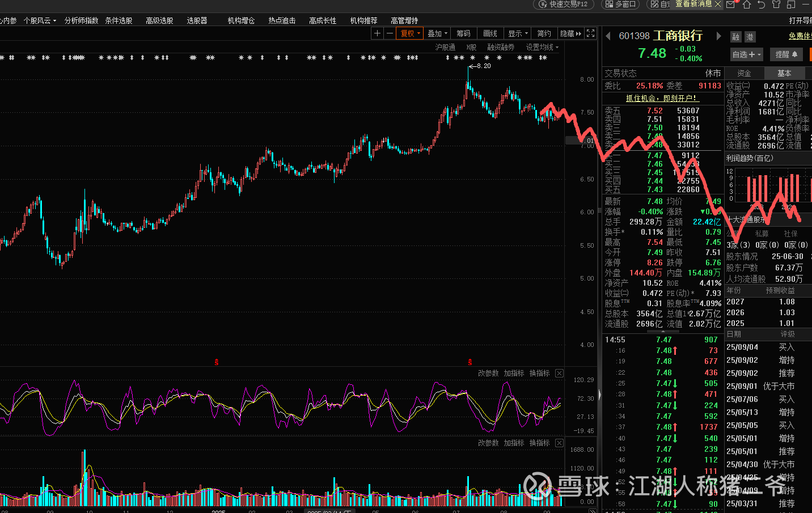The width and height of the screenshot is (812, 513).
Task: Click the stock name 工商银行
Action: 678,36
